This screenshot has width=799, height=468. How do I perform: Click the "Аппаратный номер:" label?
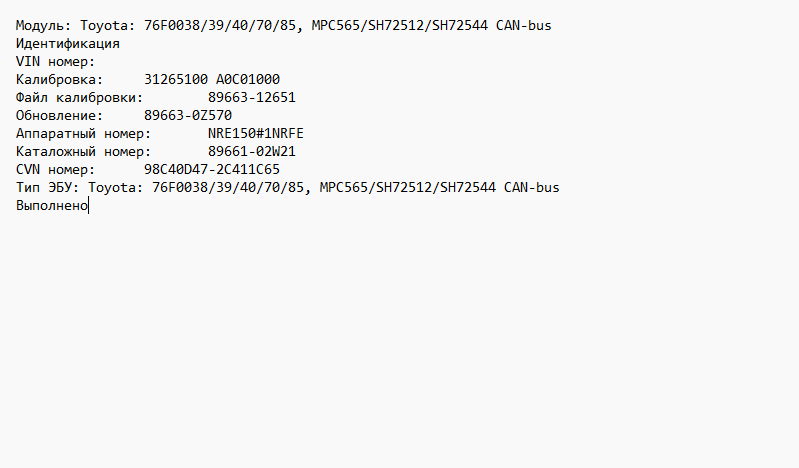click(84, 133)
